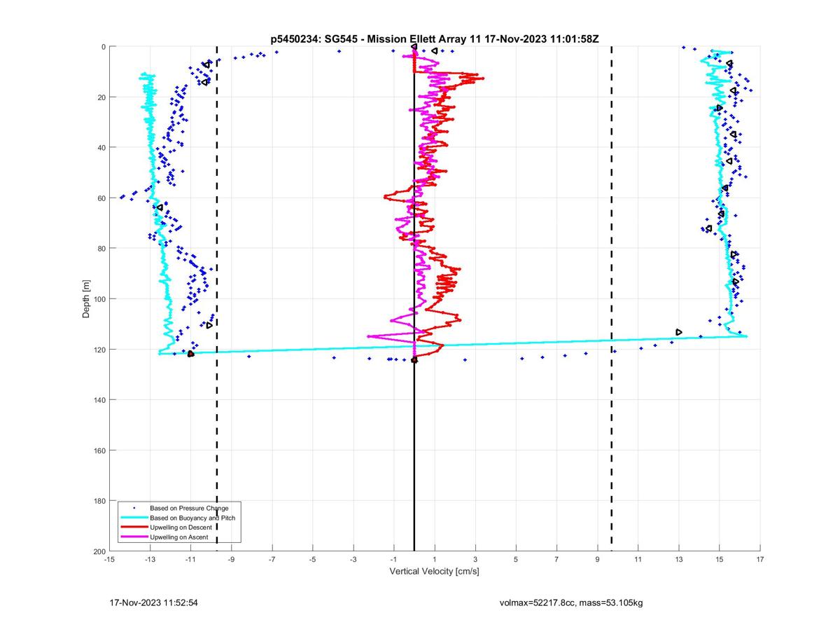Viewport: 840px width, 620px height.
Task: Click the 'volmax=52217.8cc, mass=53.105kg' footer text
Action: click(x=571, y=602)
